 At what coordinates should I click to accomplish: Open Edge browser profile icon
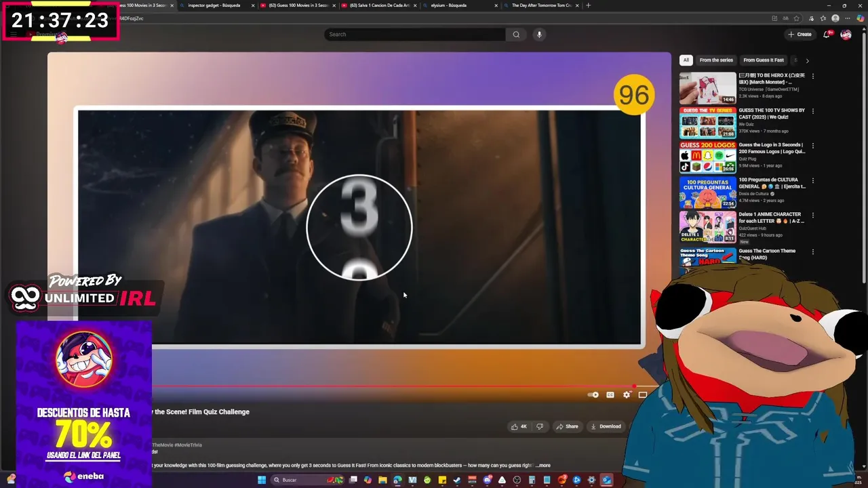[x=835, y=18]
